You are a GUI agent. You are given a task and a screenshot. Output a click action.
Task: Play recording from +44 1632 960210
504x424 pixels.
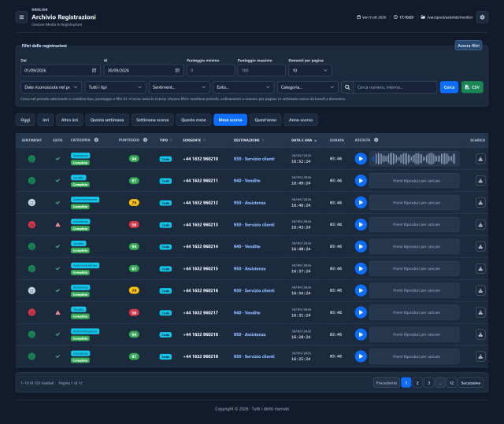coord(361,159)
